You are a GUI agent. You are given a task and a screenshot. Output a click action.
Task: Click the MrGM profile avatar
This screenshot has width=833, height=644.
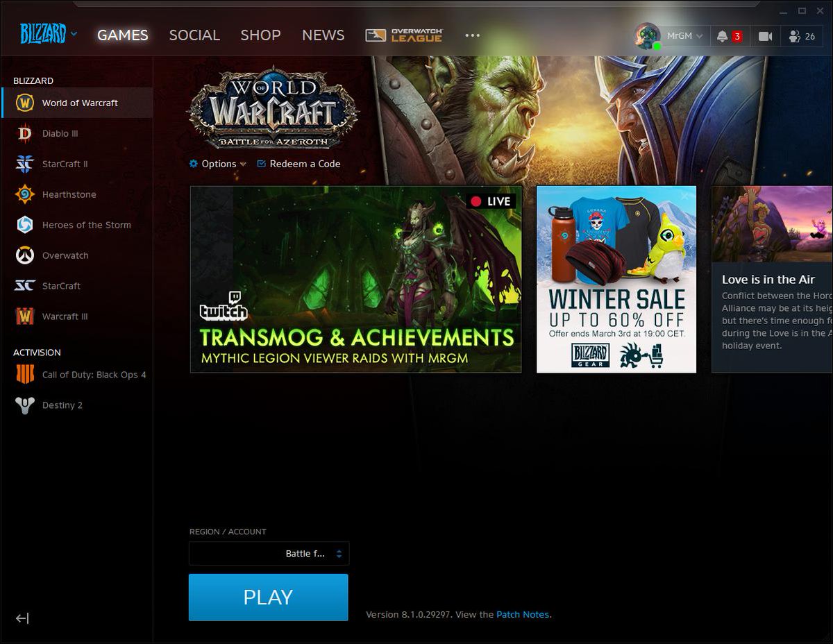[647, 36]
